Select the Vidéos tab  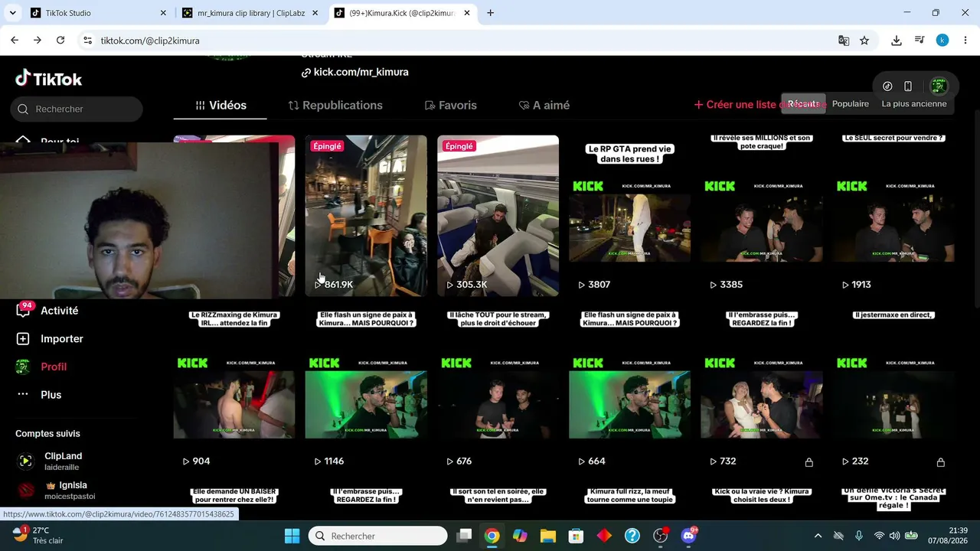tap(220, 105)
